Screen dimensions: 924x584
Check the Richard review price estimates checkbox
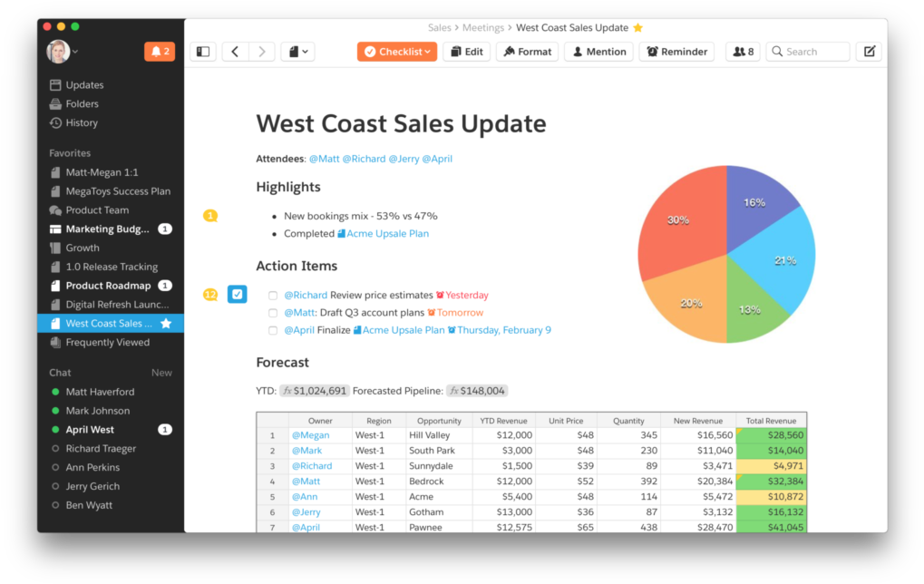point(273,296)
